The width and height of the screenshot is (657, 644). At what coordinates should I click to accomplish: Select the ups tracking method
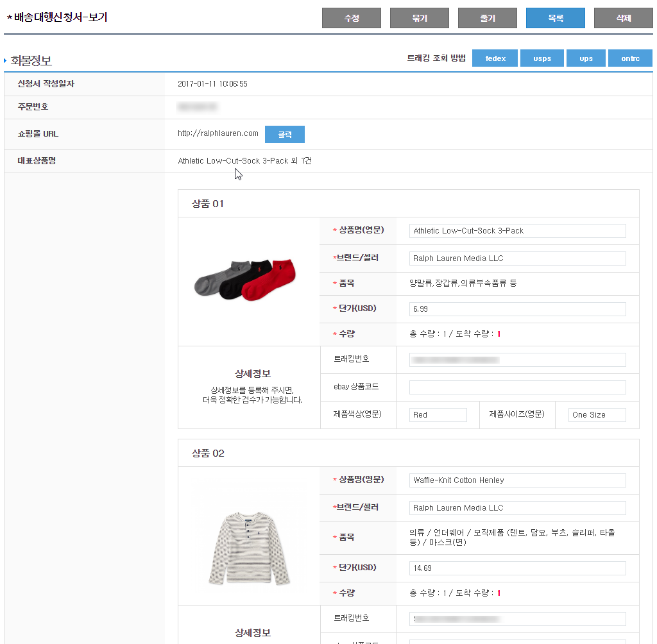coord(586,58)
